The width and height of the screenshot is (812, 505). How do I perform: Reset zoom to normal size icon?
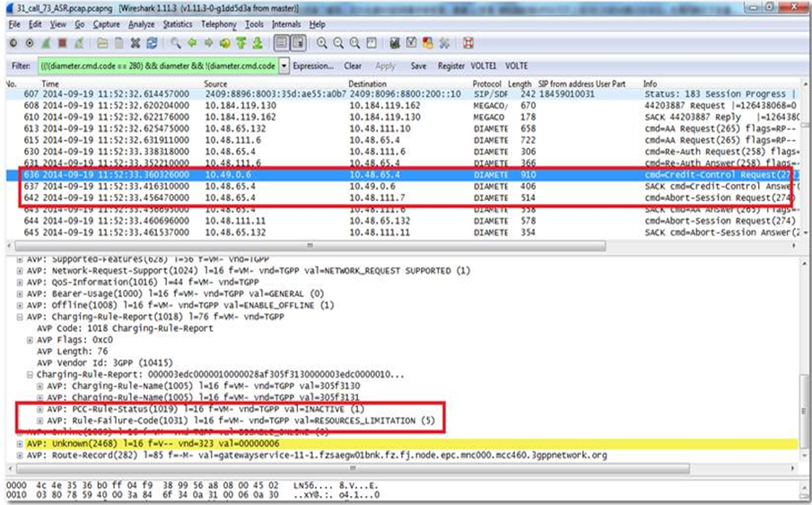pos(354,44)
